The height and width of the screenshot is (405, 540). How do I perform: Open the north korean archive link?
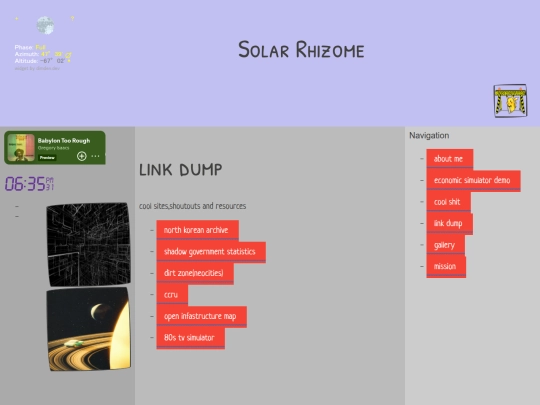coord(197,230)
